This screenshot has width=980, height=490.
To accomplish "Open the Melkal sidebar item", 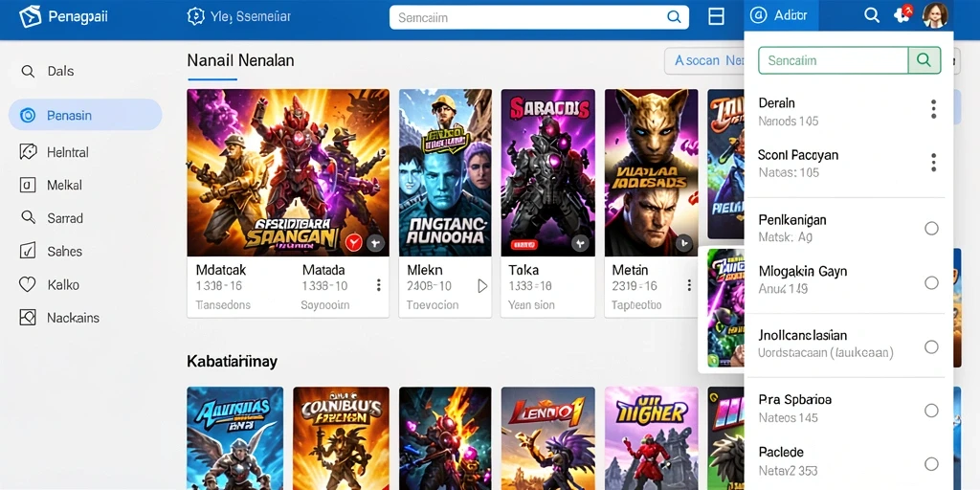I will point(85,185).
